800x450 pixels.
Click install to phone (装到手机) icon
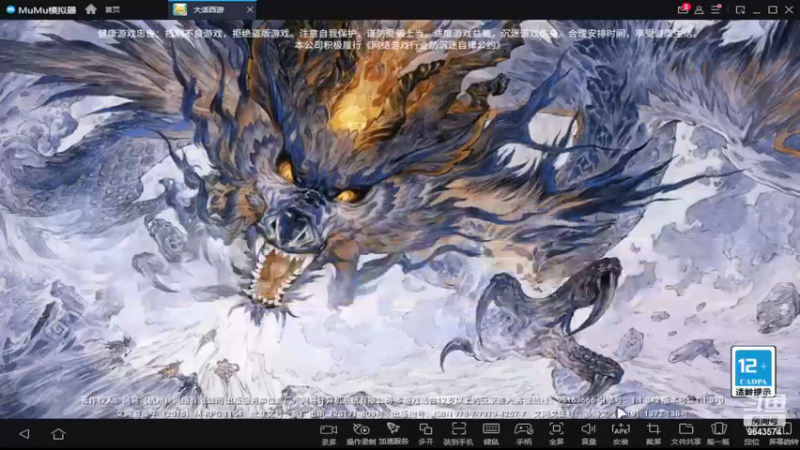(x=458, y=434)
